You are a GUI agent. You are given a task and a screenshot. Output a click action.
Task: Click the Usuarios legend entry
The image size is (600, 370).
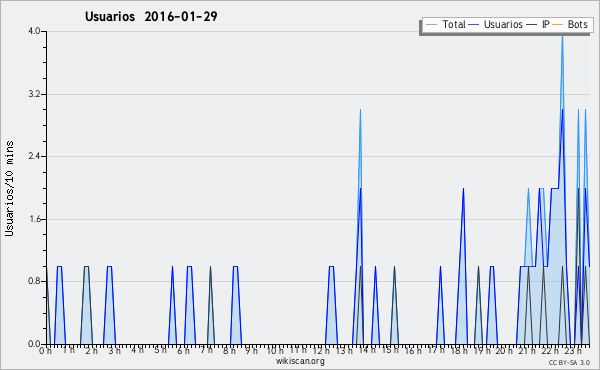click(x=496, y=25)
